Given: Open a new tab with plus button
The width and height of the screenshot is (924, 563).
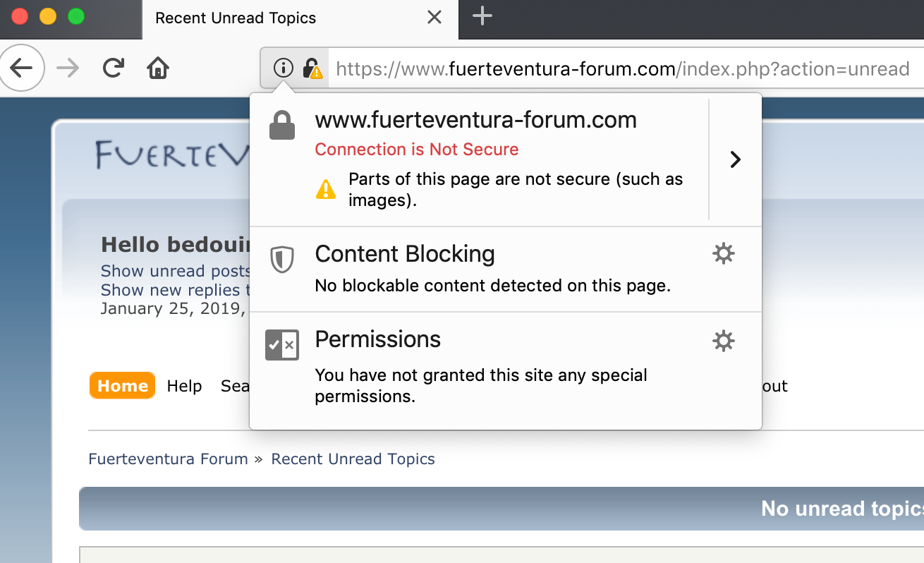Looking at the screenshot, I should click(x=482, y=16).
